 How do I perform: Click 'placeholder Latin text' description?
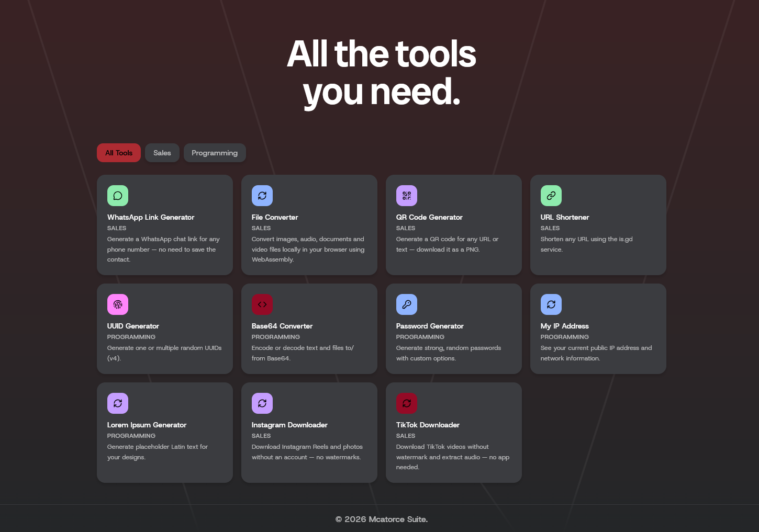(158, 452)
